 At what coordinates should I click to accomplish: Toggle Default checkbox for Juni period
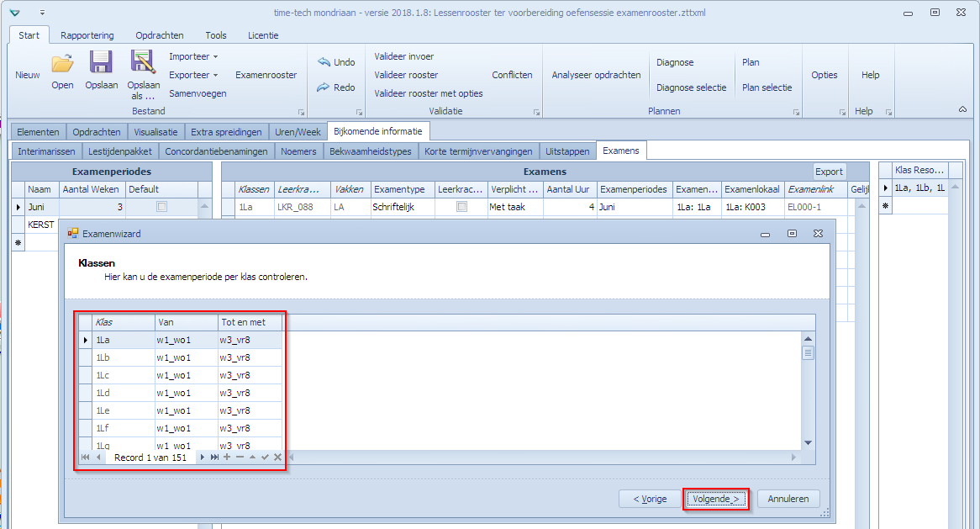point(162,206)
